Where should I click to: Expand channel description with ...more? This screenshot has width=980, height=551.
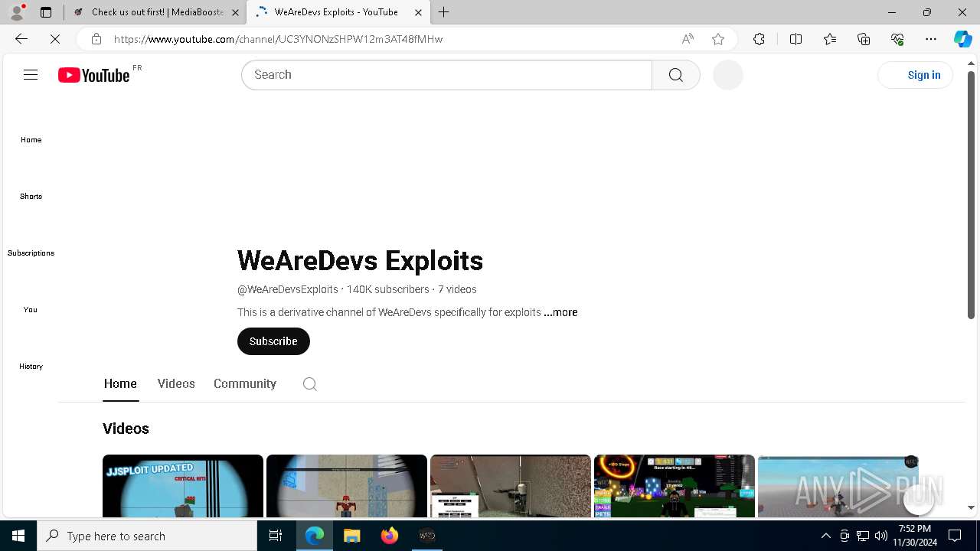tap(560, 312)
